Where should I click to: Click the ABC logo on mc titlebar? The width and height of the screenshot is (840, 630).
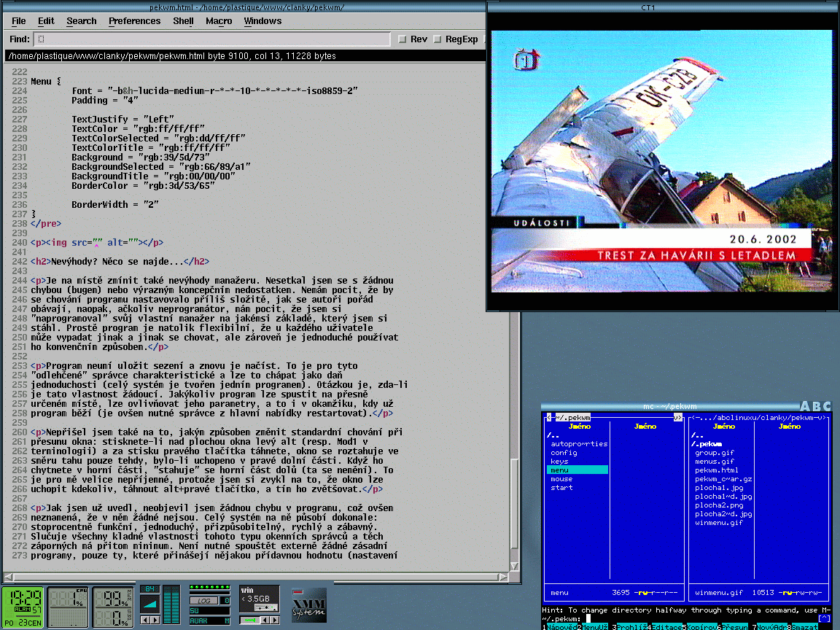point(815,407)
